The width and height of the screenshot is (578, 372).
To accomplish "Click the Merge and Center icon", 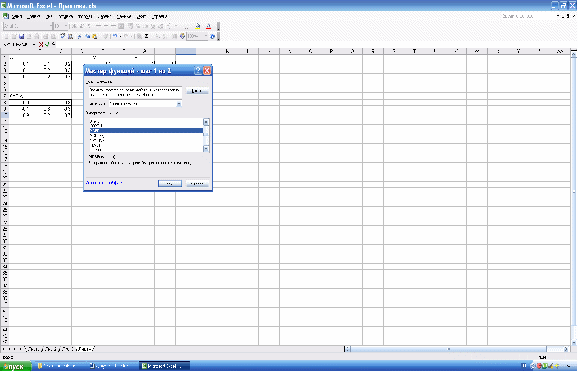I will [x=121, y=26].
